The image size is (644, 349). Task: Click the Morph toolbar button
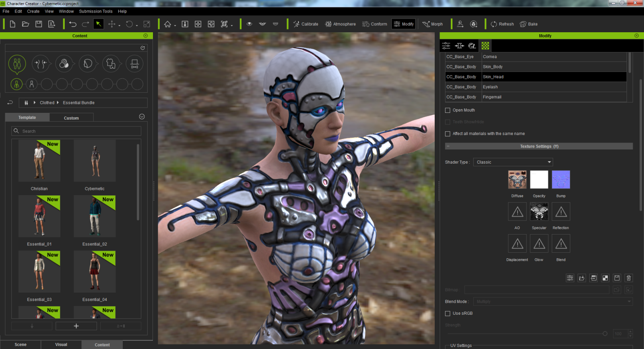(433, 24)
